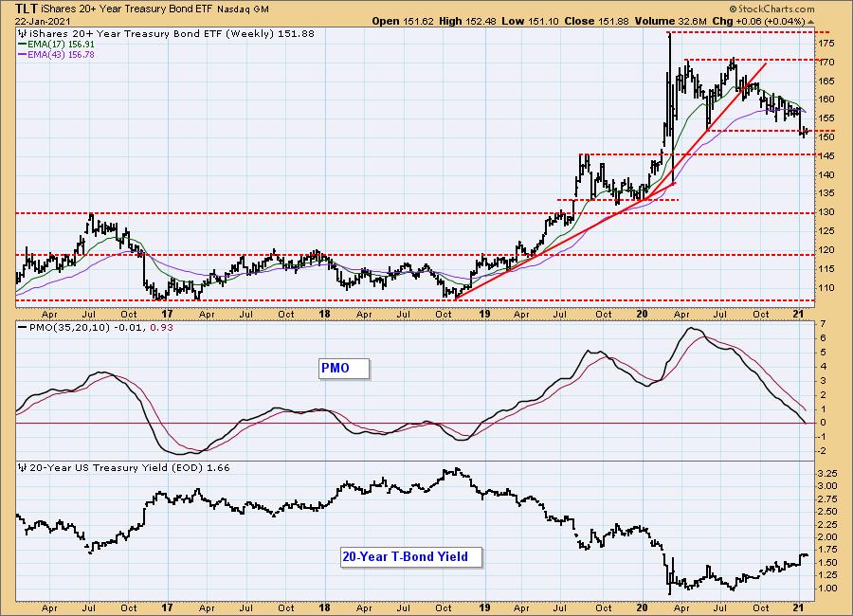
Task: Click the black PMO legend line swatch
Action: pyautogui.click(x=23, y=328)
